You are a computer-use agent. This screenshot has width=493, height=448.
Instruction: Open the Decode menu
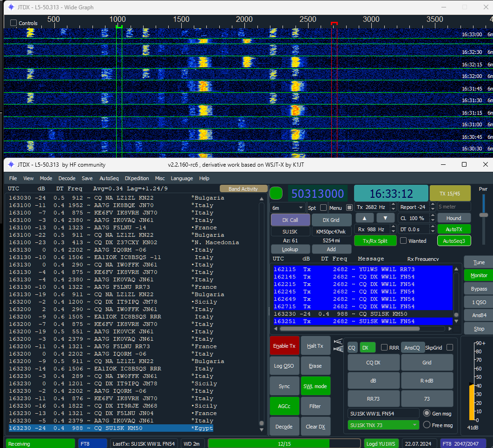tap(66, 178)
